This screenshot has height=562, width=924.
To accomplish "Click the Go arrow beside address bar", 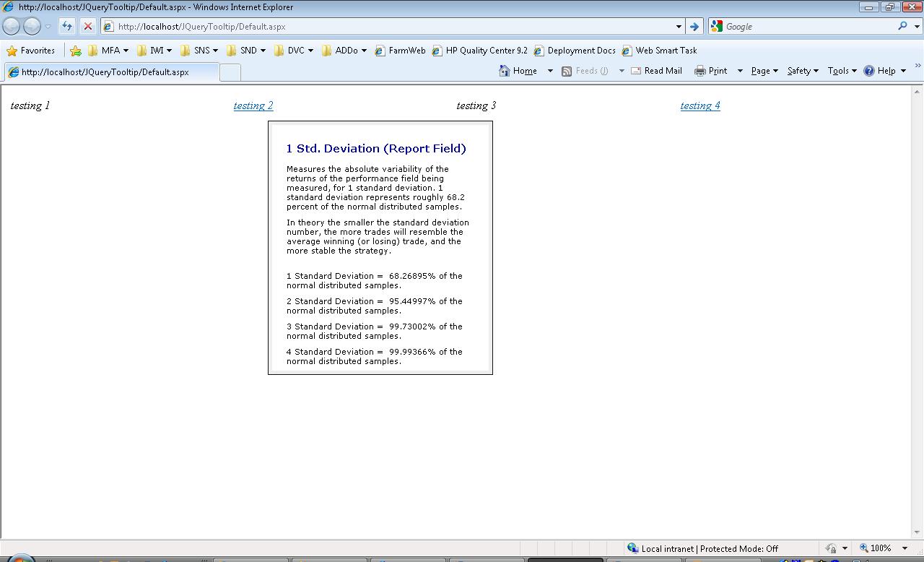I will (694, 26).
